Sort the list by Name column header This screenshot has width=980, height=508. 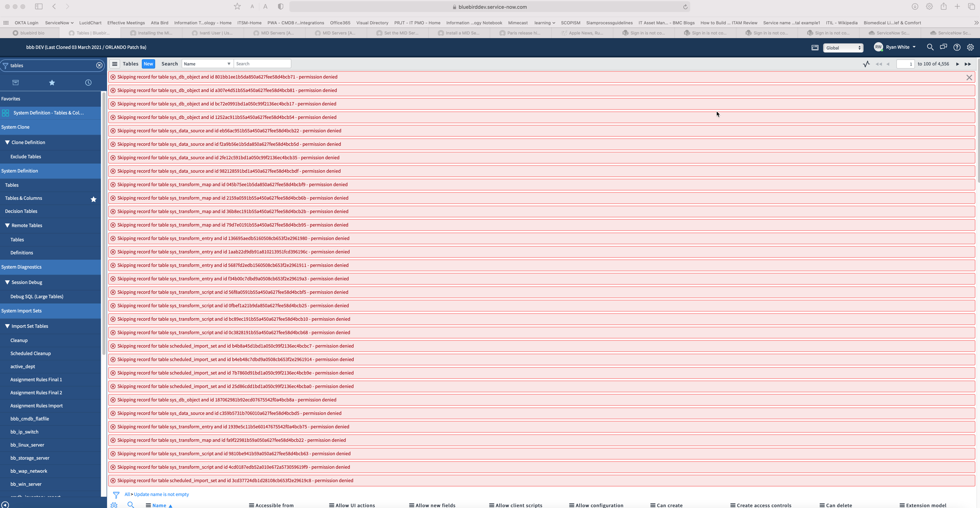(x=160, y=505)
